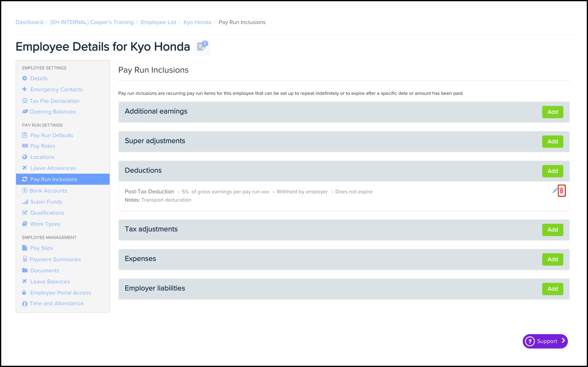588x367 pixels.
Task: Open the employee notes icon beside title
Action: (201, 47)
